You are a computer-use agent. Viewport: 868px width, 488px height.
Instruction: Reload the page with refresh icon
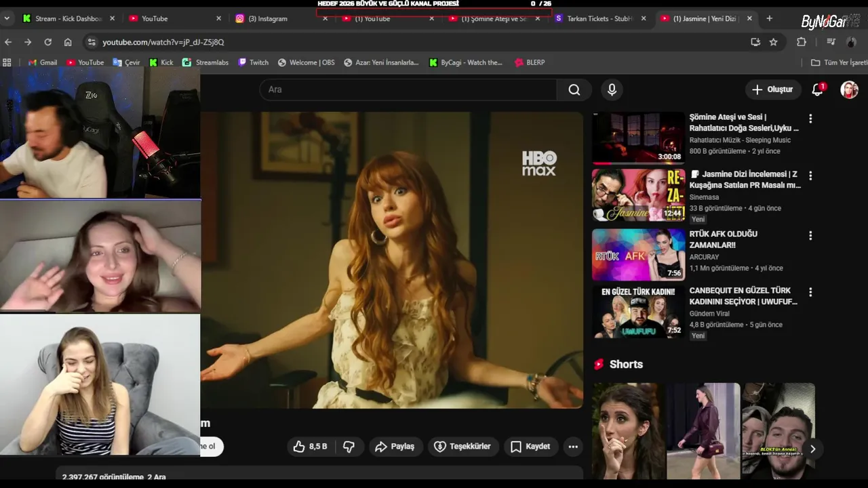point(47,42)
